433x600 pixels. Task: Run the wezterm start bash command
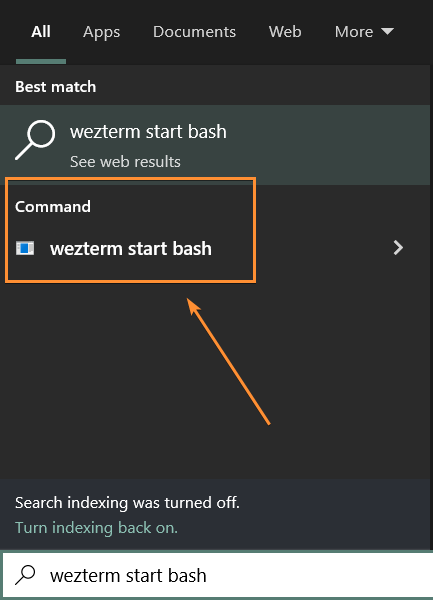(x=216, y=248)
